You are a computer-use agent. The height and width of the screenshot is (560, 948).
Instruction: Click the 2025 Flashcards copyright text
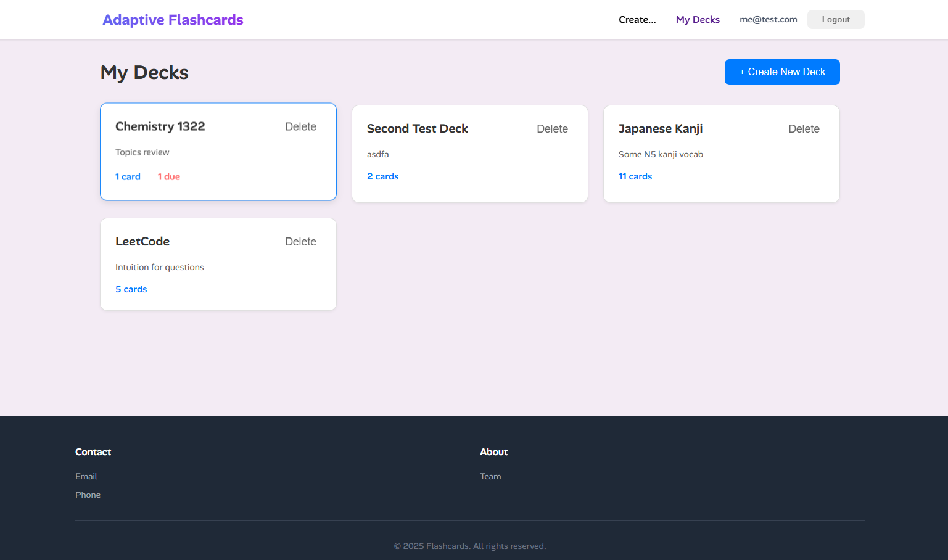tap(470, 546)
